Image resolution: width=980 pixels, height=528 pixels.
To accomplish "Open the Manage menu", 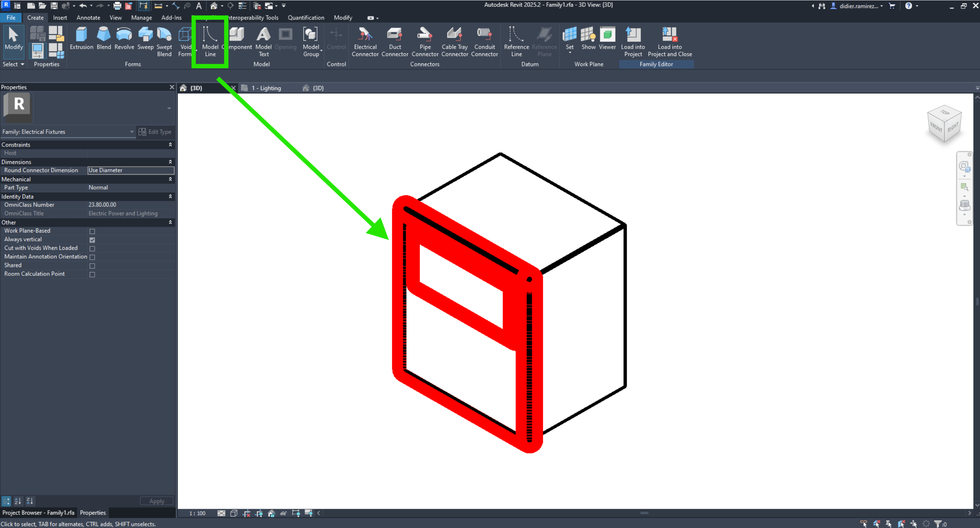I will (x=141, y=18).
